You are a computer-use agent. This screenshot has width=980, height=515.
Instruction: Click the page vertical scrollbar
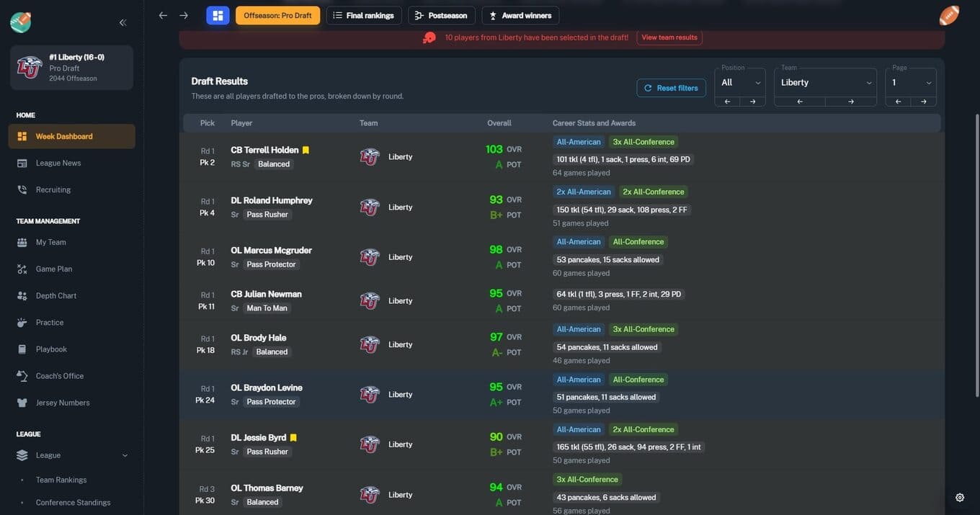976,255
